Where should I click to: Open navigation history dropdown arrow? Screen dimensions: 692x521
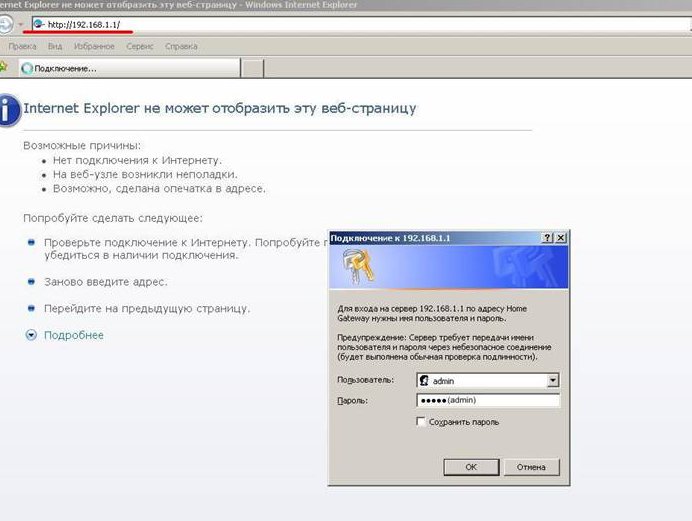pos(21,23)
